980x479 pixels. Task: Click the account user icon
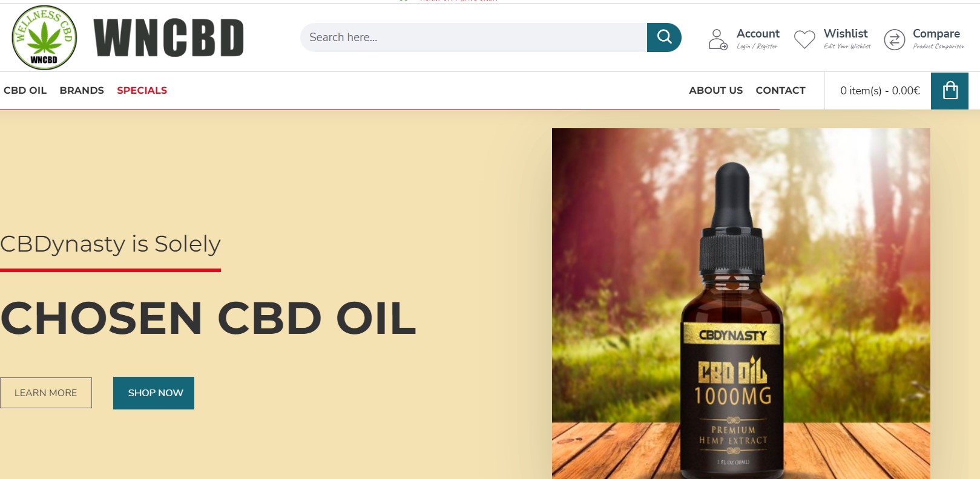pyautogui.click(x=718, y=39)
